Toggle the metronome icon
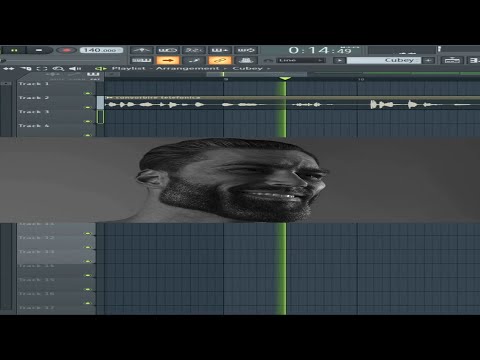480x360 pixels. [x=142, y=50]
